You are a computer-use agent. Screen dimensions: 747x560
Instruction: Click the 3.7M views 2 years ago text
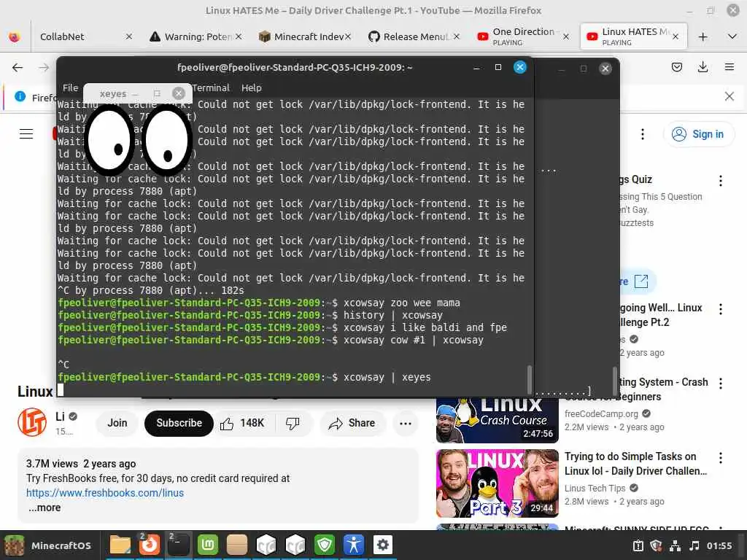pos(81,464)
